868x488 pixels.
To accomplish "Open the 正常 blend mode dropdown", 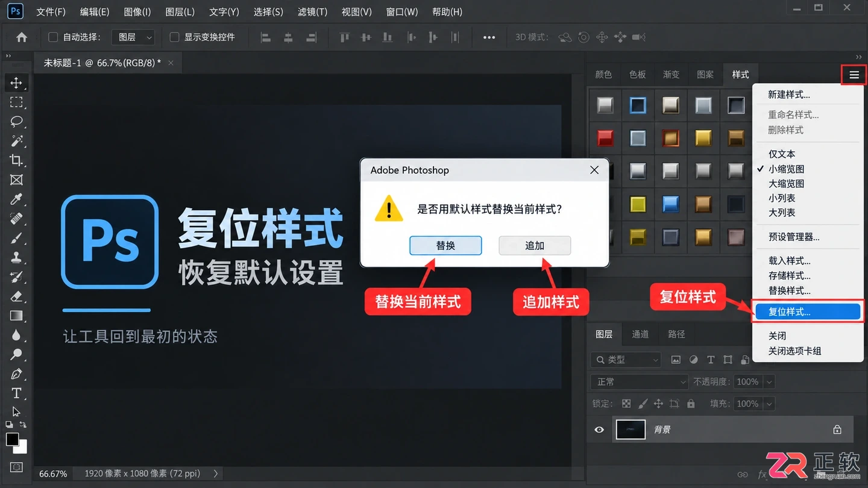I will (640, 381).
